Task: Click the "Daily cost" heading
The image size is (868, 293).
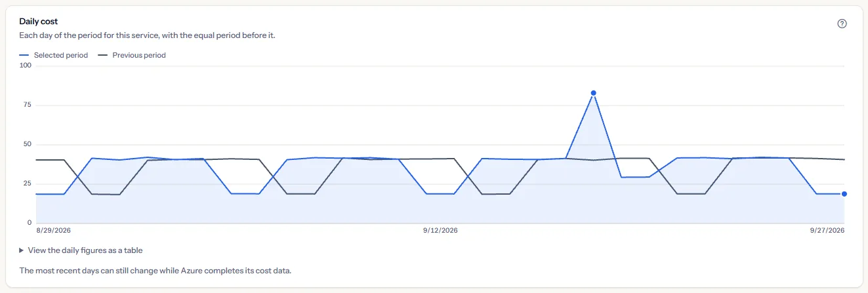Action: (x=39, y=22)
